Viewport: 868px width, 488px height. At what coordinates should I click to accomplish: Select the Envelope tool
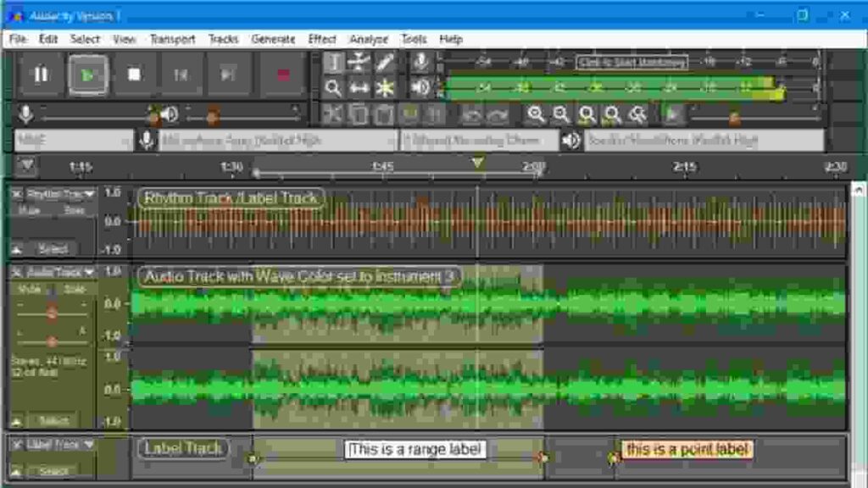359,62
